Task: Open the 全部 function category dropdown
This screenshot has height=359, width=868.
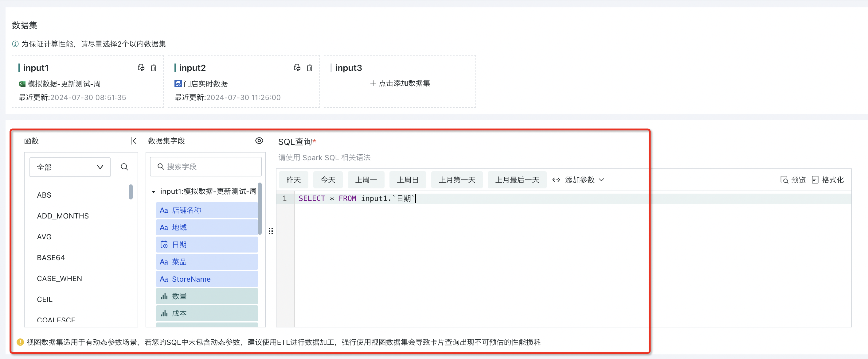Action: 70,167
